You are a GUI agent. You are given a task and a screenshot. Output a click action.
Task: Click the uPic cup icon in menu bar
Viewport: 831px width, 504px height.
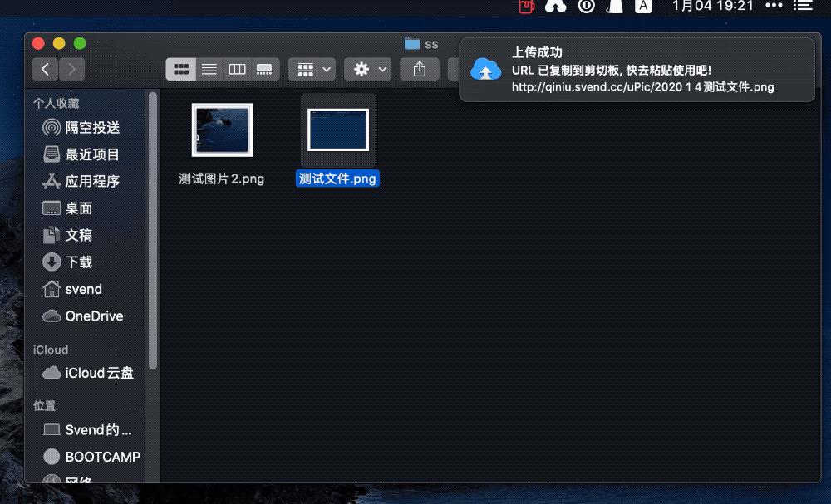click(526, 7)
